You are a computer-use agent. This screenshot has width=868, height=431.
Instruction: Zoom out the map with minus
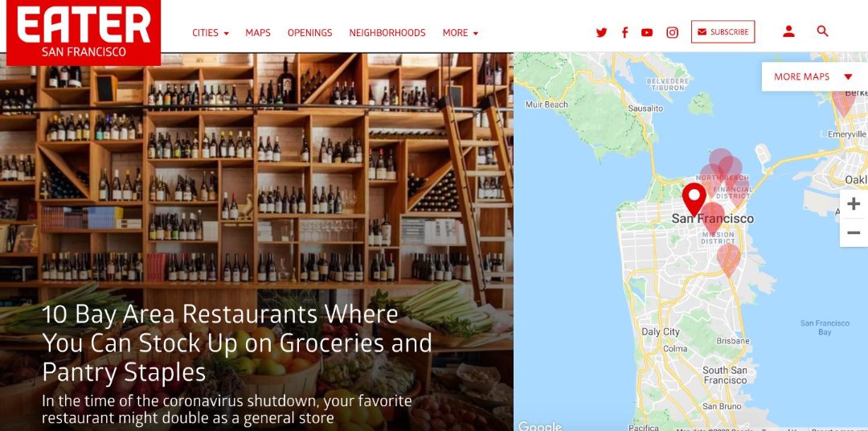(854, 232)
